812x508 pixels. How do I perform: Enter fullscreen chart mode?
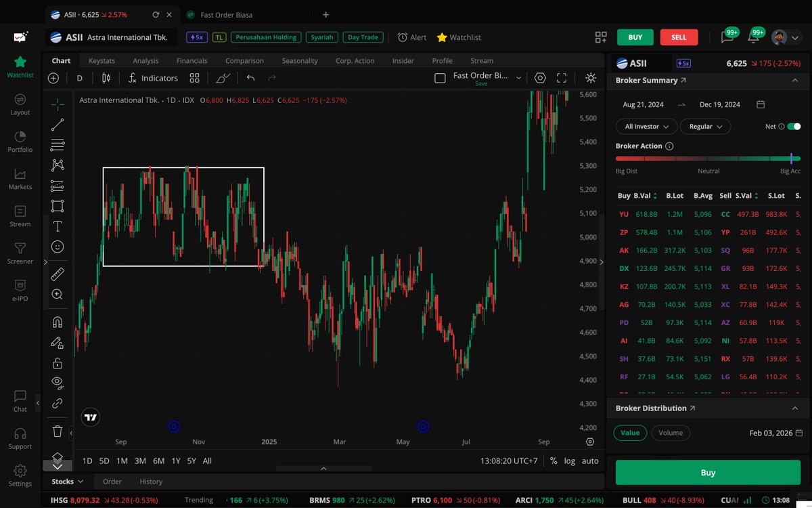(x=562, y=78)
